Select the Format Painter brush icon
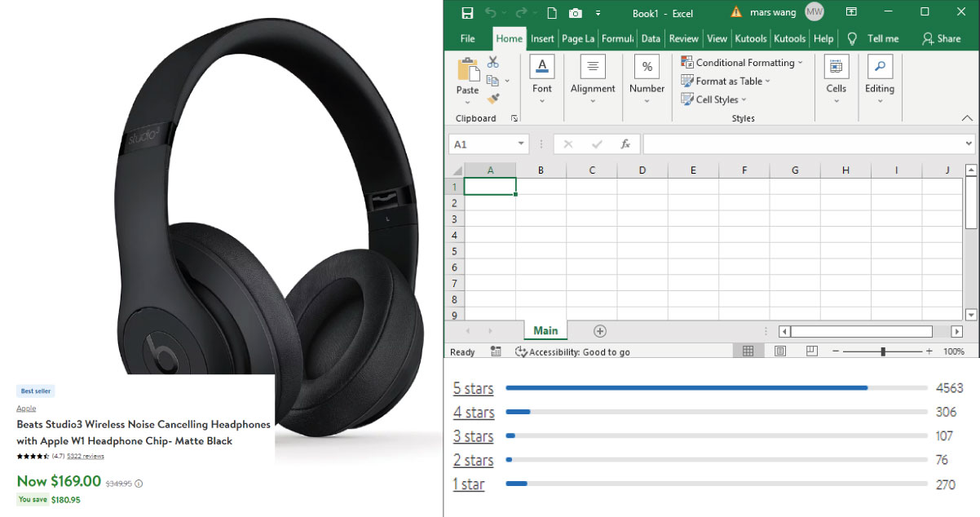This screenshot has width=980, height=517. [493, 99]
